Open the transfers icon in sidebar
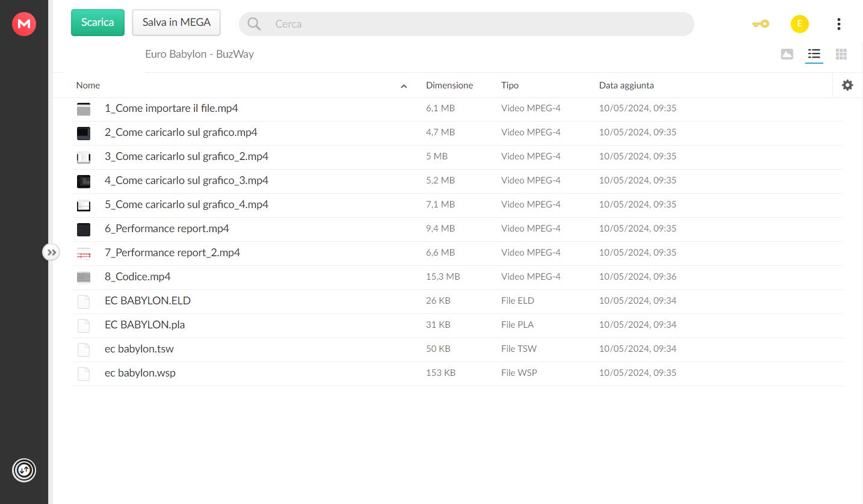 pyautogui.click(x=24, y=470)
